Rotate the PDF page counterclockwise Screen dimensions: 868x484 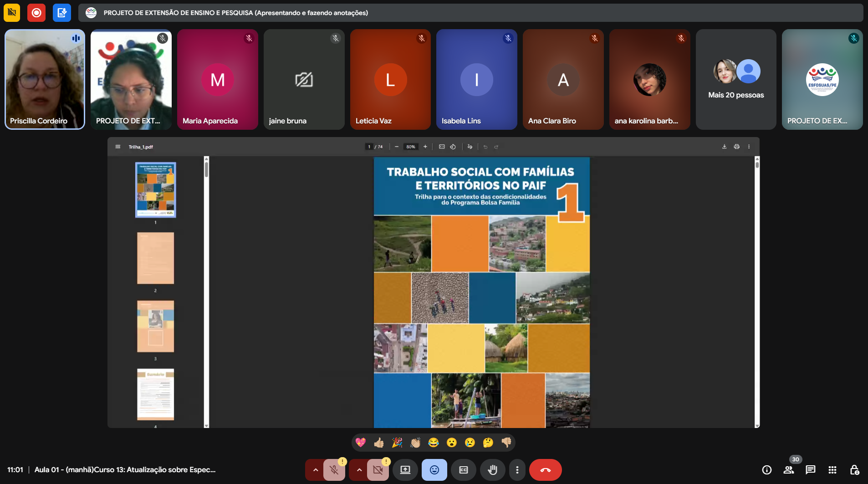(453, 147)
